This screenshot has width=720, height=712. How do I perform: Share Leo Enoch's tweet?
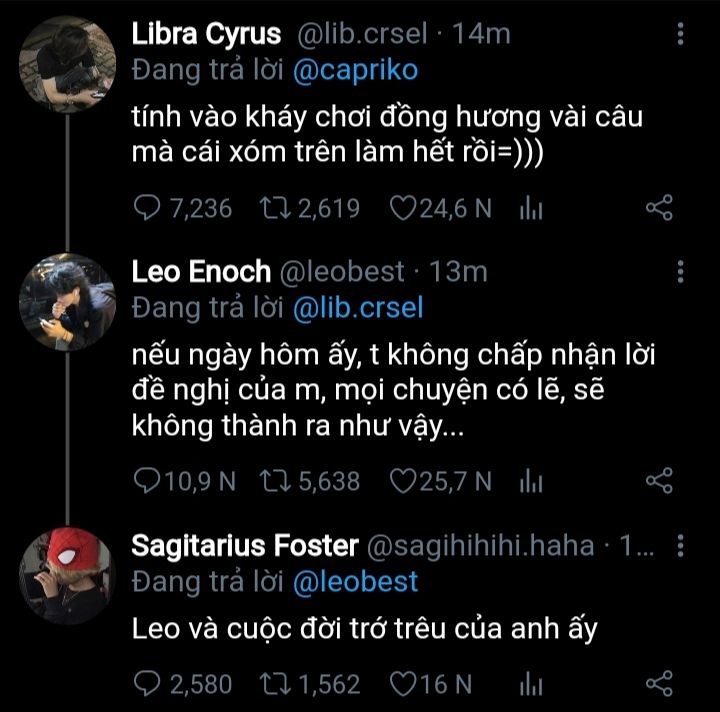click(x=659, y=481)
